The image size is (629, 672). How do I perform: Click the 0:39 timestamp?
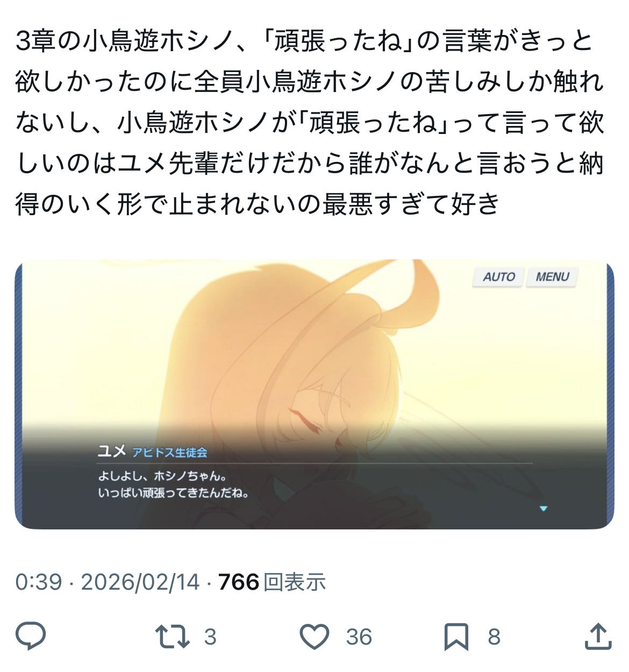pyautogui.click(x=39, y=582)
